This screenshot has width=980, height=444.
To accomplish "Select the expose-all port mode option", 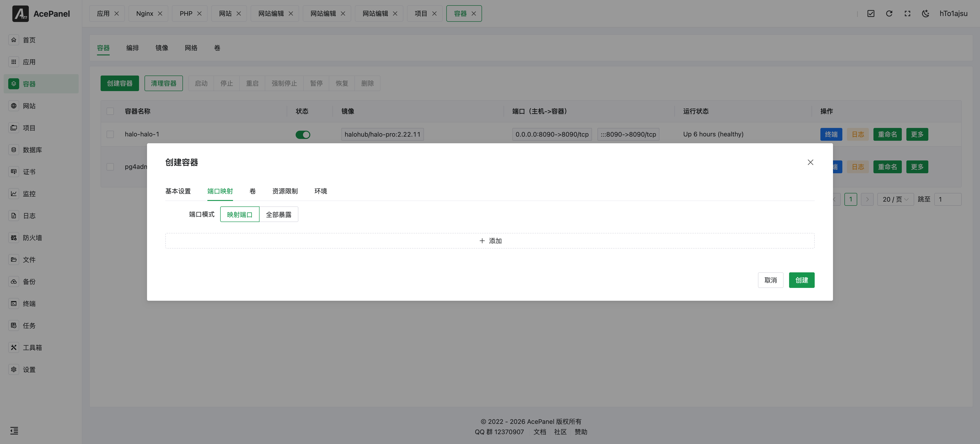I will click(x=278, y=214).
